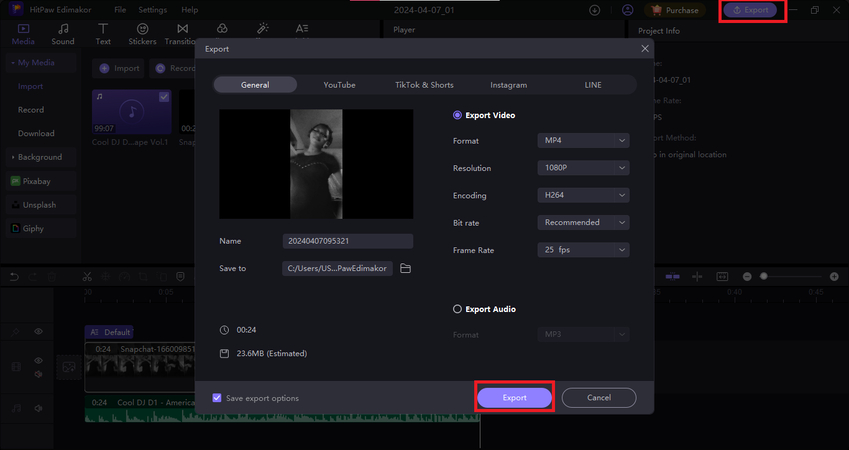This screenshot has width=849, height=450.
Task: Open the Transition tab
Action: coord(181,34)
